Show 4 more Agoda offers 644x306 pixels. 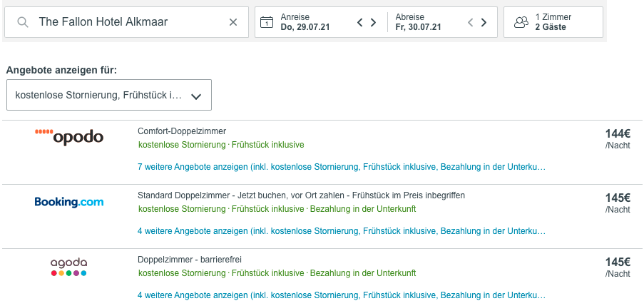pos(342,295)
